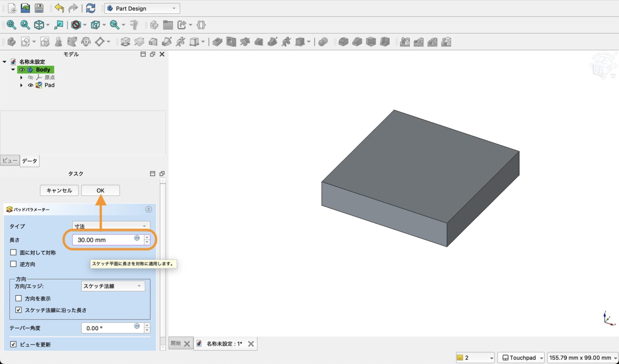Open the タイプ dropdown showing 寸法
Image resolution: width=619 pixels, height=364 pixels.
pyautogui.click(x=111, y=226)
